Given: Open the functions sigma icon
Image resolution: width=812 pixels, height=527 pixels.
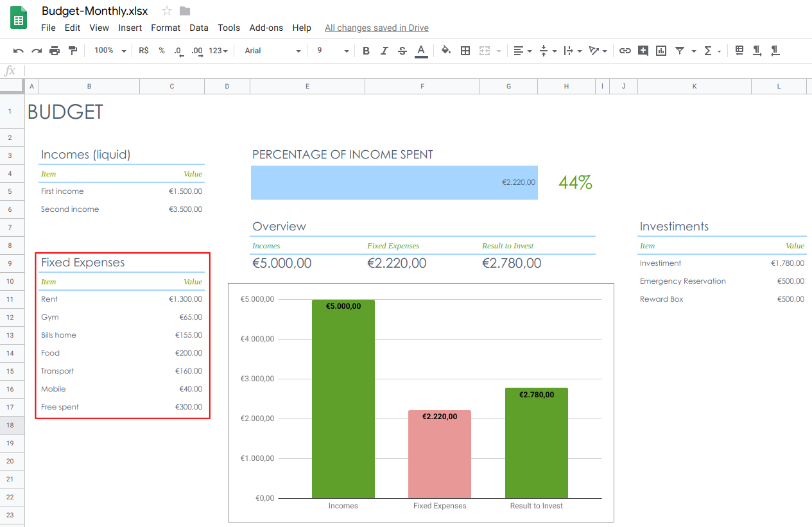Looking at the screenshot, I should (708, 51).
